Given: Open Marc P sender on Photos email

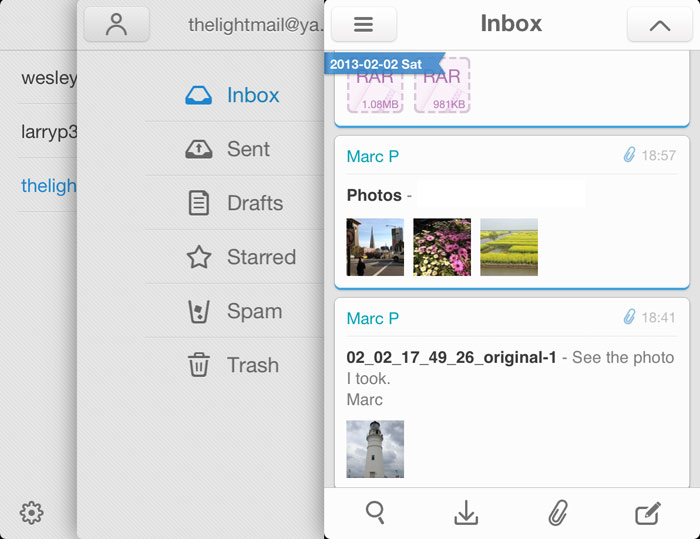Looking at the screenshot, I should (373, 156).
